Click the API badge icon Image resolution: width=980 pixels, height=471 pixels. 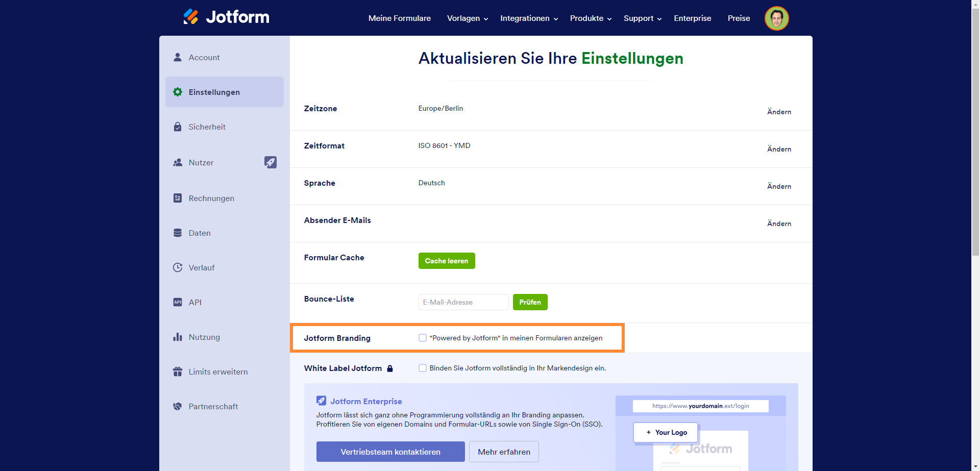pos(178,302)
